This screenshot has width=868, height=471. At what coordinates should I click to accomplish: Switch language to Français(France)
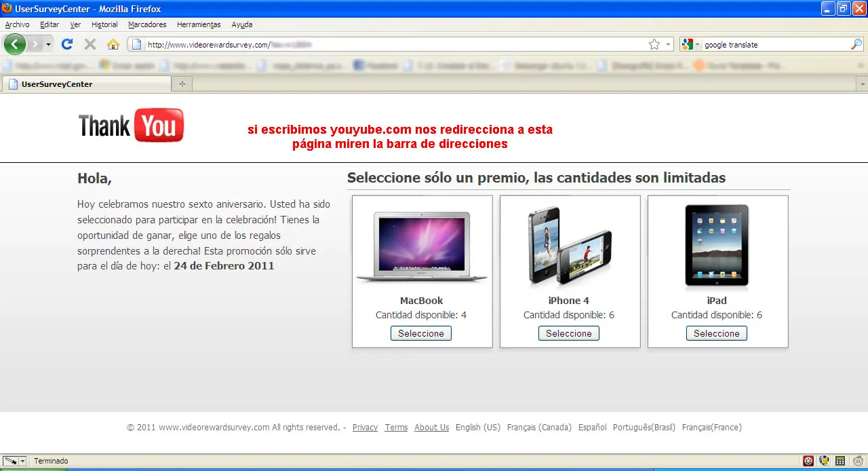pos(712,428)
